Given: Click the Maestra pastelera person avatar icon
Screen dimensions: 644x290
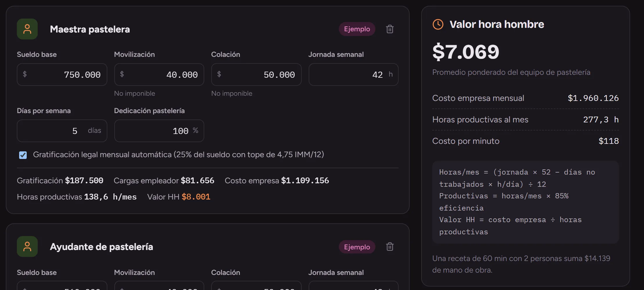Looking at the screenshot, I should pyautogui.click(x=27, y=29).
